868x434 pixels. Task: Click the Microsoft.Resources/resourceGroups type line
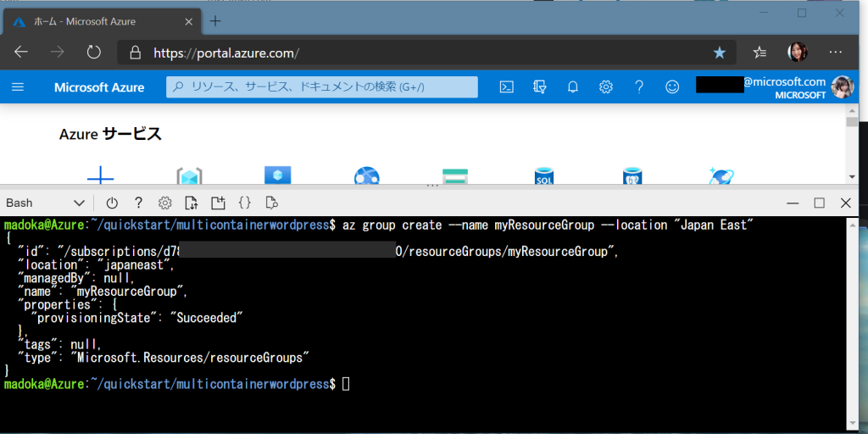pos(164,359)
